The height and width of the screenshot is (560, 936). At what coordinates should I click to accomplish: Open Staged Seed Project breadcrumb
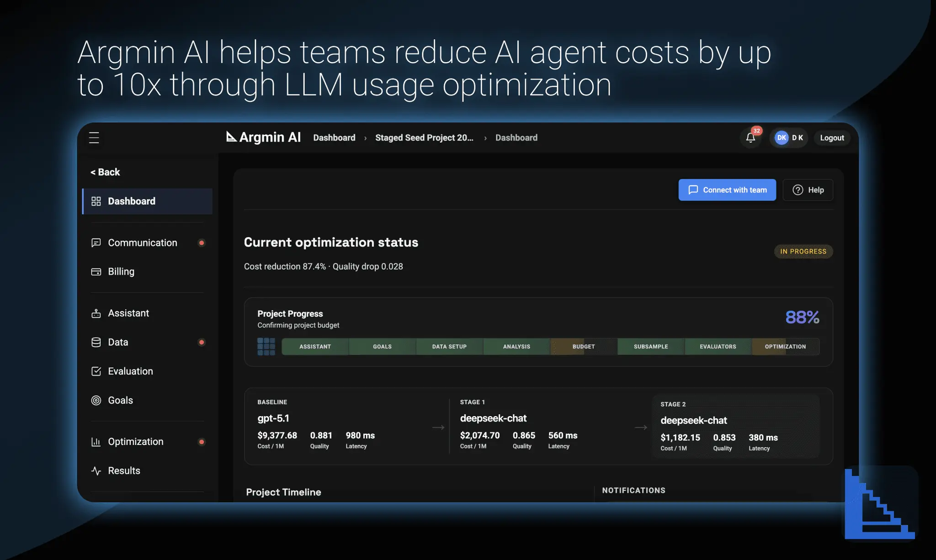424,137
